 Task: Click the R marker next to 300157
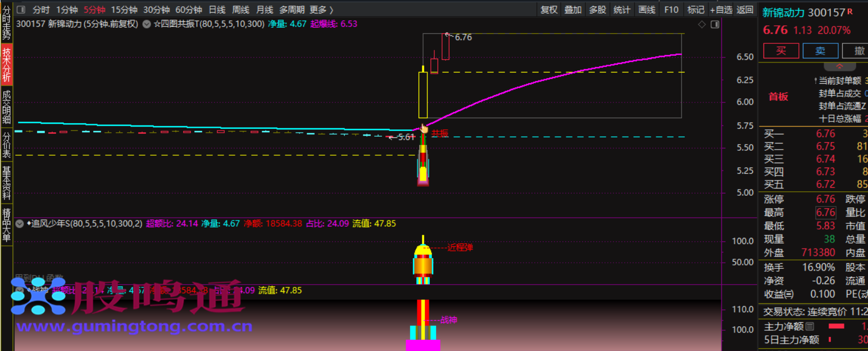(x=850, y=11)
